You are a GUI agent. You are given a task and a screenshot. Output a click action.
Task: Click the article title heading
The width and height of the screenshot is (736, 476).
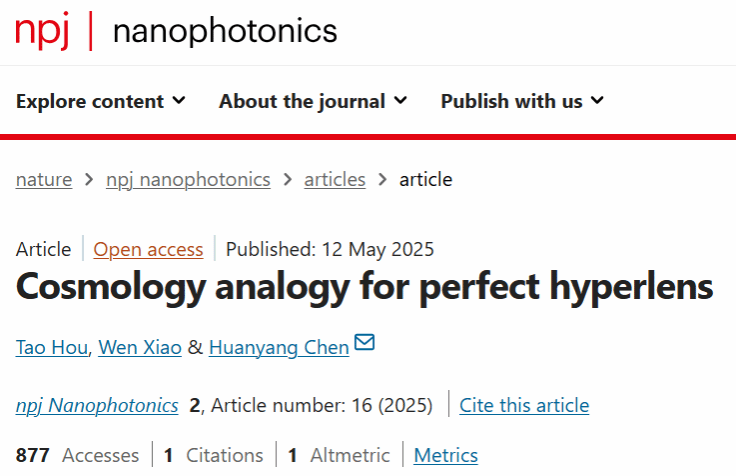coord(365,288)
